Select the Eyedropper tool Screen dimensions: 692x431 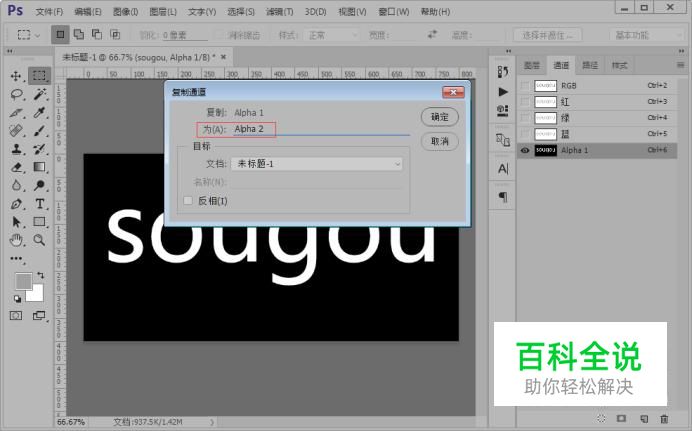pos(39,112)
